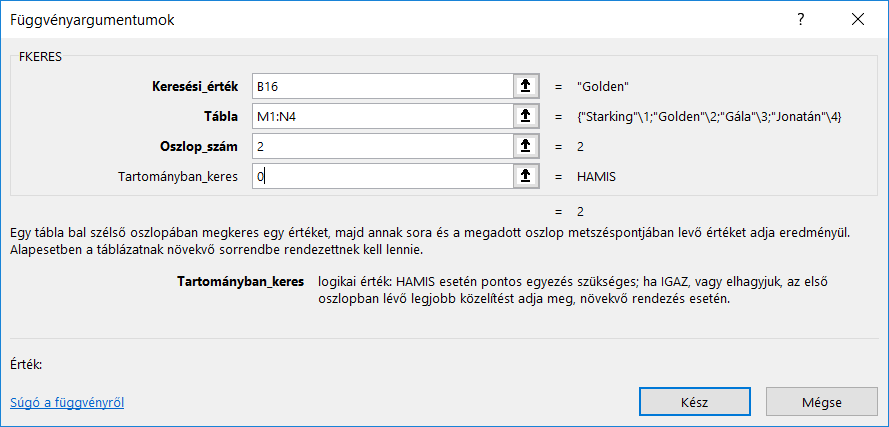Viewport: 889px width, 427px height.
Task: Click the collapse icon beside Tartományban_keres field
Action: point(525,176)
